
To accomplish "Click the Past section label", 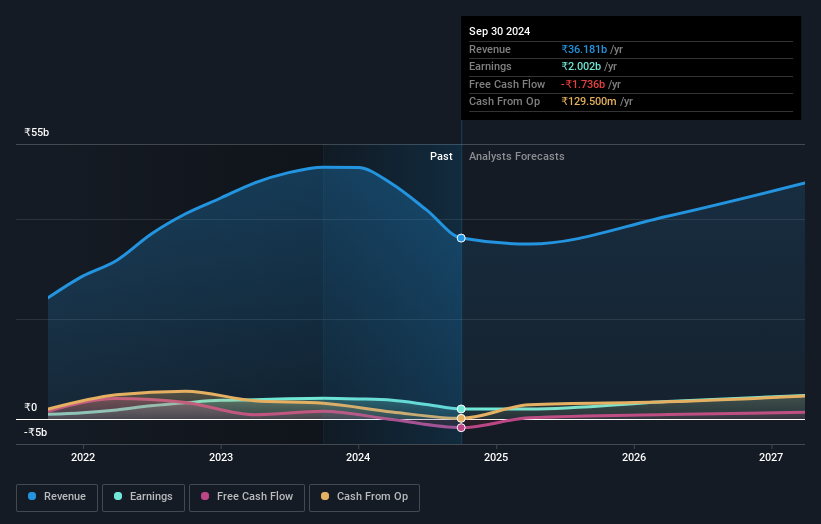I will 441,156.
